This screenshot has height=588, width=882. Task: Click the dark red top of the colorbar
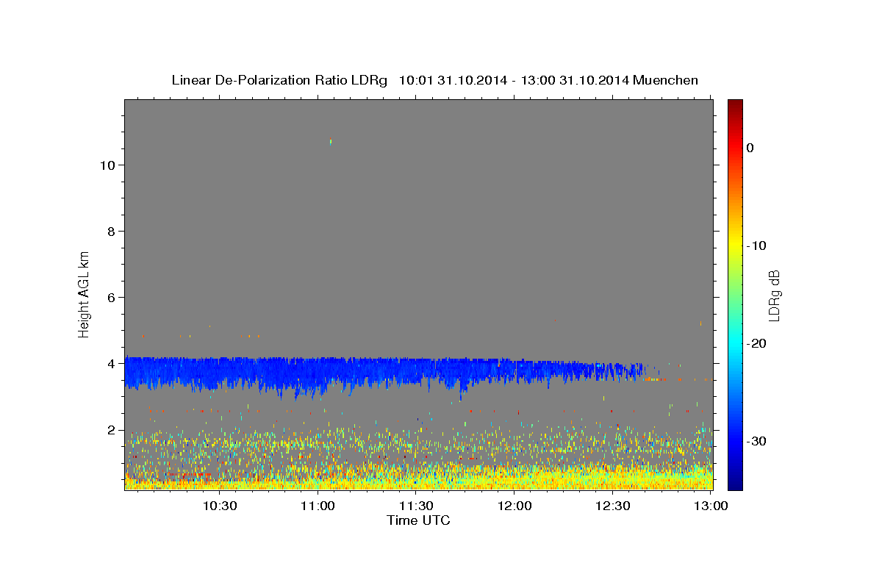pyautogui.click(x=735, y=104)
